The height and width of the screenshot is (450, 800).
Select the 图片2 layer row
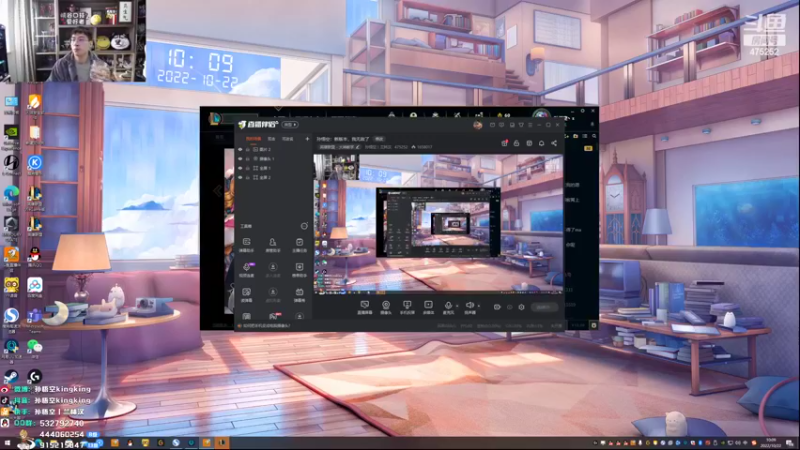(274, 149)
